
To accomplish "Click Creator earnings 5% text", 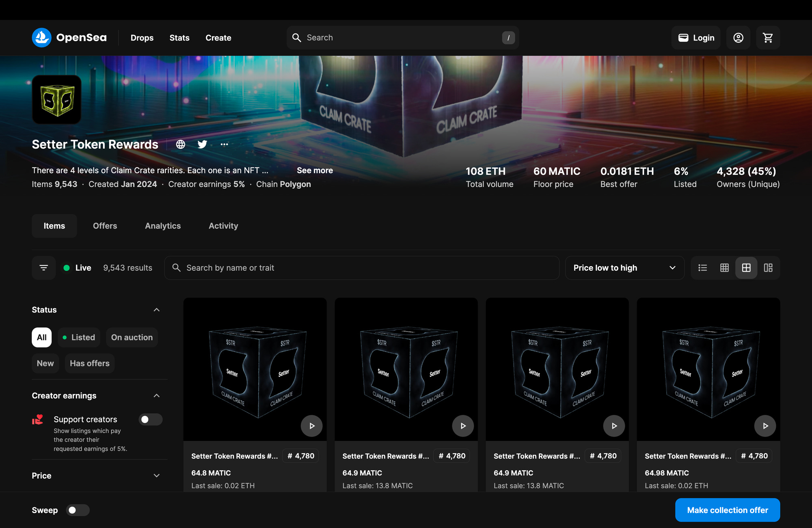I will tap(206, 184).
